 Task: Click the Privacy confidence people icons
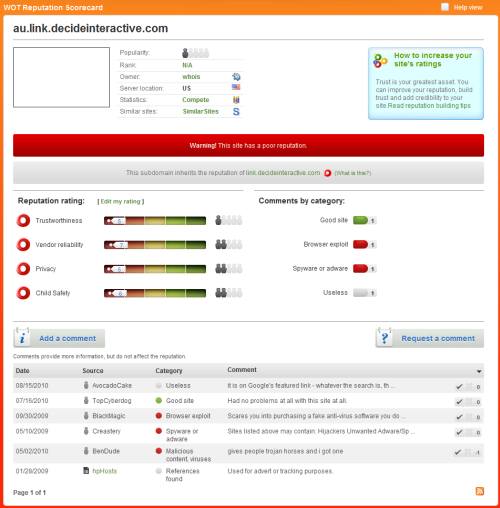pos(228,268)
